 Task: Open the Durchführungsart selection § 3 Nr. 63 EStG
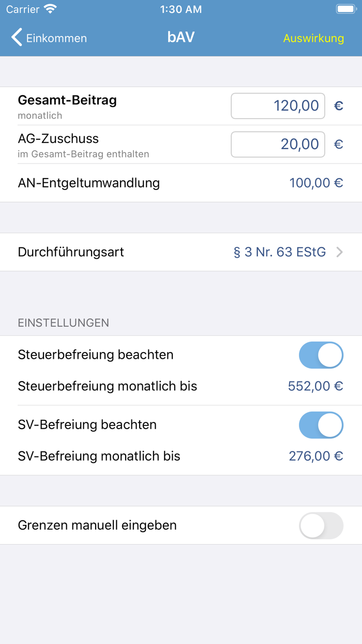(x=279, y=252)
